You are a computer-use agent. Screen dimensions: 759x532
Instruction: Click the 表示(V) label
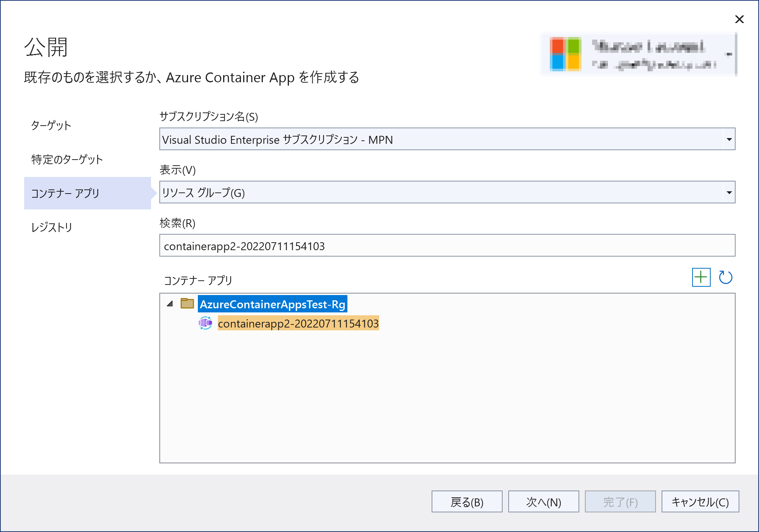tap(177, 170)
